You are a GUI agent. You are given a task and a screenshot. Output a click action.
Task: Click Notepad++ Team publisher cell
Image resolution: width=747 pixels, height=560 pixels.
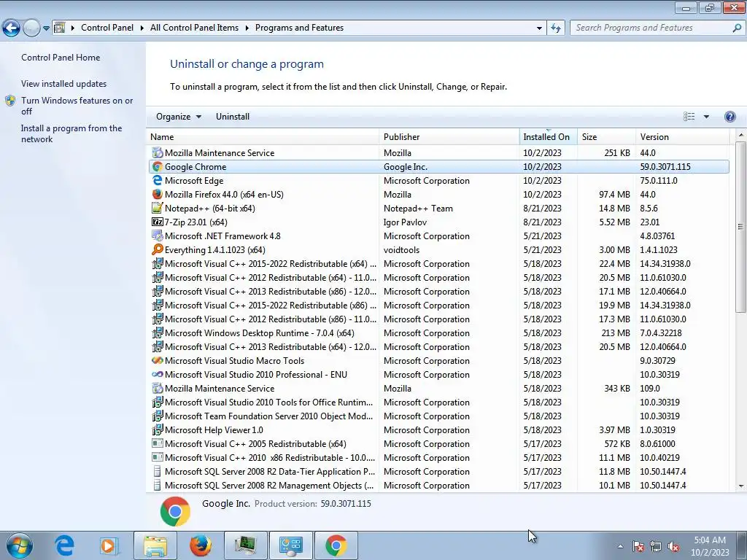click(418, 209)
